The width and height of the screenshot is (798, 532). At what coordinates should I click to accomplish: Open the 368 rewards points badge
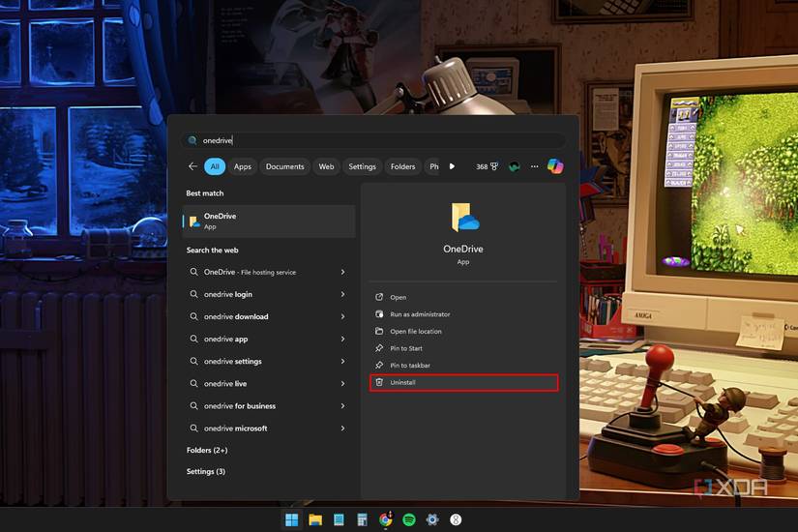(488, 166)
